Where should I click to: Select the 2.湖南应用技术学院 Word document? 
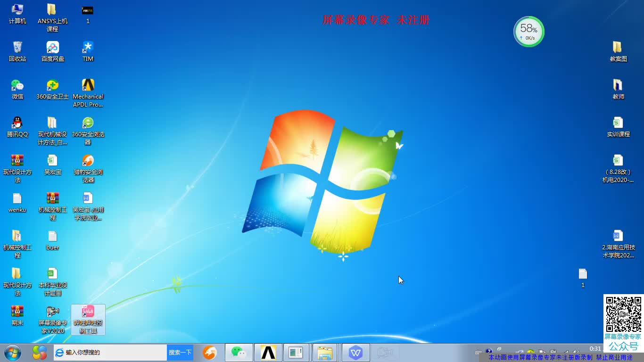pyautogui.click(x=618, y=244)
